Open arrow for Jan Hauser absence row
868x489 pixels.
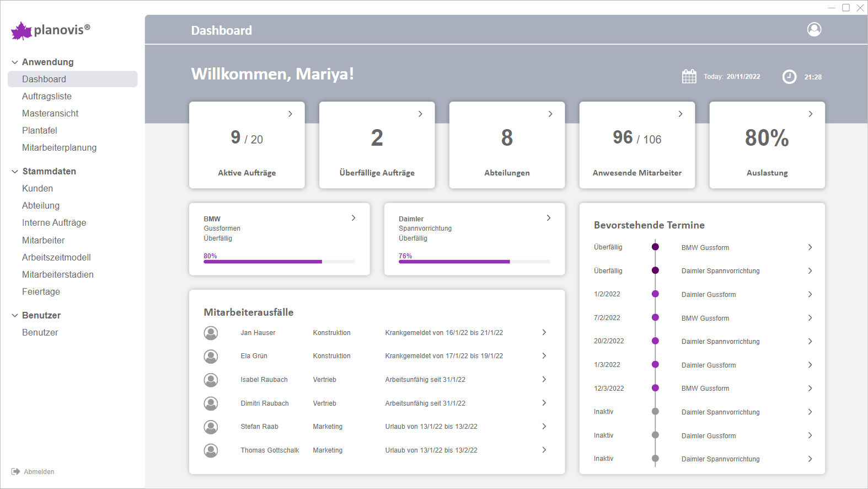pyautogui.click(x=544, y=332)
